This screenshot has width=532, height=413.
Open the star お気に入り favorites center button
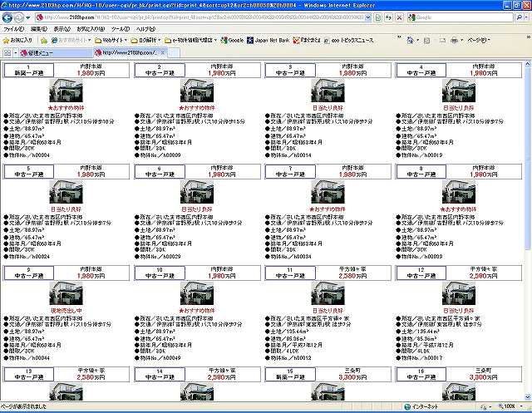pos(17,41)
